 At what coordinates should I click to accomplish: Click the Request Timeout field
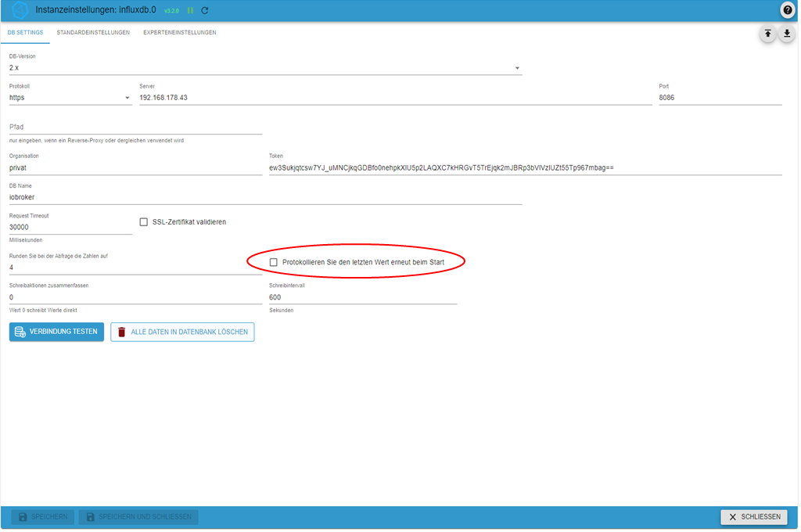pos(70,228)
